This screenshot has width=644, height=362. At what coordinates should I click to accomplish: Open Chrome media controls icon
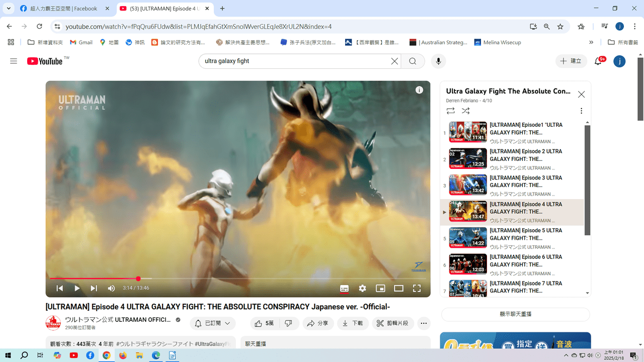pos(605,27)
